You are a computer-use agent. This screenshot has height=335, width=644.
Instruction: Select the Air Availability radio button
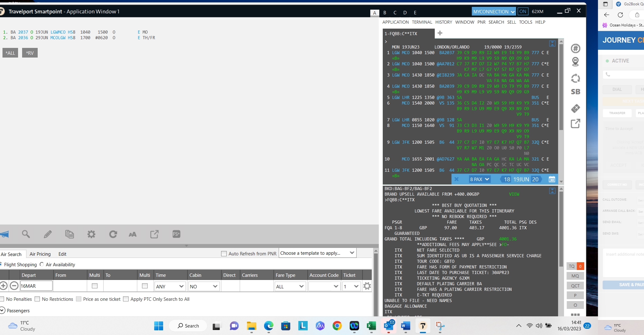(x=42, y=264)
